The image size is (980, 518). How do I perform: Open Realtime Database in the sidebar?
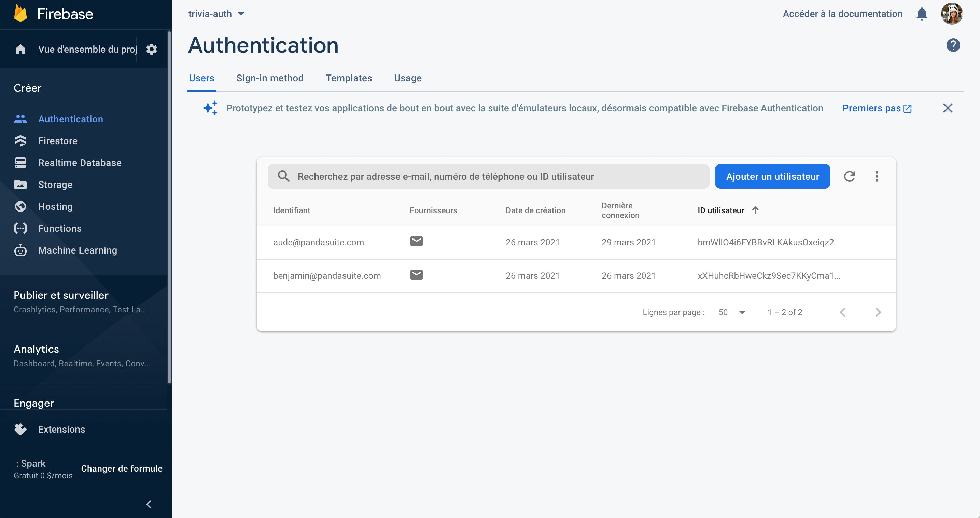[80, 163]
